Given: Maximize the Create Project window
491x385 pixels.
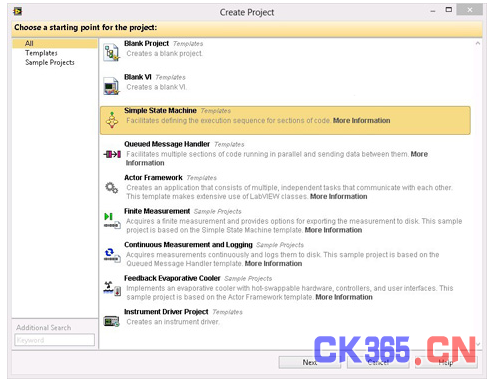Looking at the screenshot, I should (x=449, y=10).
